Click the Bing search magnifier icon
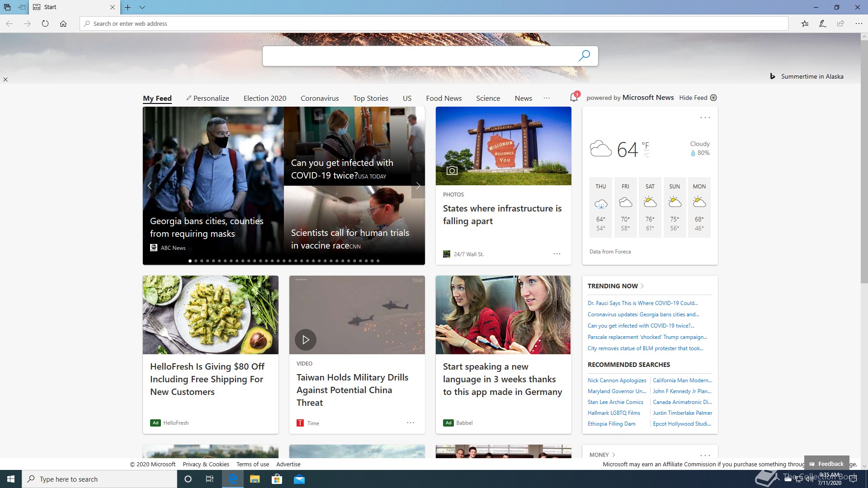Image resolution: width=868 pixels, height=488 pixels. [584, 56]
